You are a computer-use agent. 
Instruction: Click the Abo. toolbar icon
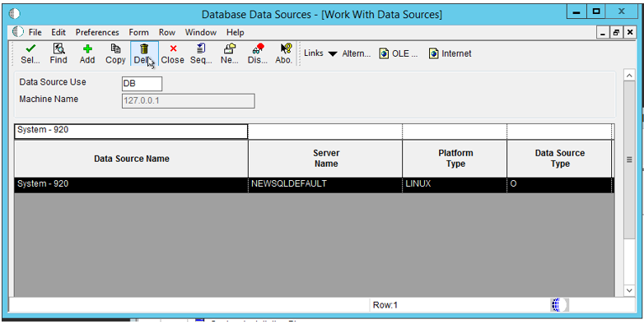click(x=286, y=49)
